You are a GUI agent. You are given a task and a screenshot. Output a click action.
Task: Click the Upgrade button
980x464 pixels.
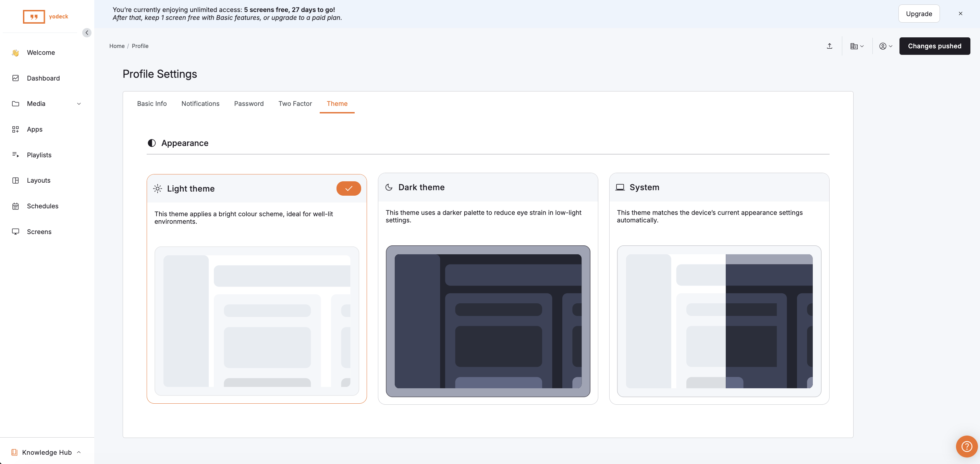click(x=918, y=14)
